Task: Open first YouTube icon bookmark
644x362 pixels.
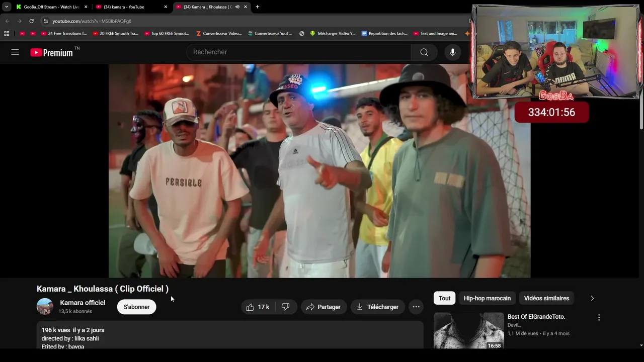Action: pos(22,34)
